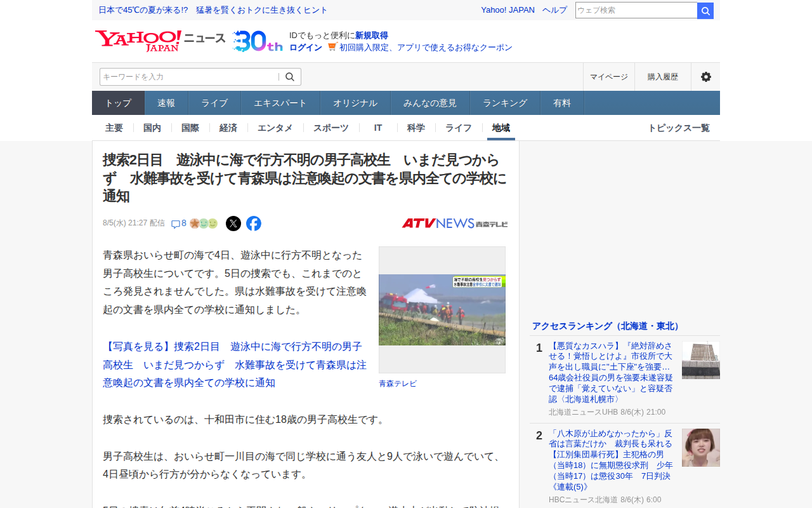Select the エンタメ category
Image resolution: width=812 pixels, height=508 pixels.
tap(275, 128)
